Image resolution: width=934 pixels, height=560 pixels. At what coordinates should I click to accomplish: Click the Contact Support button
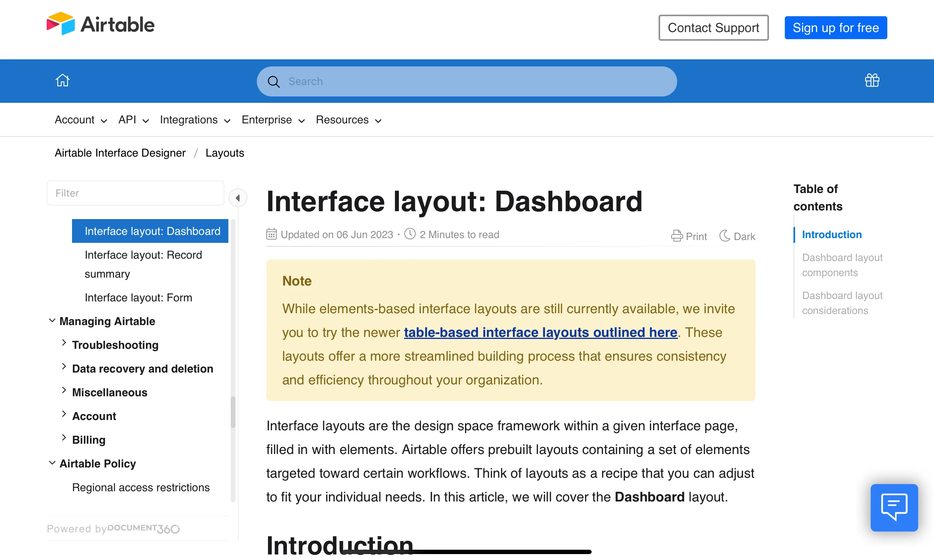[714, 28]
